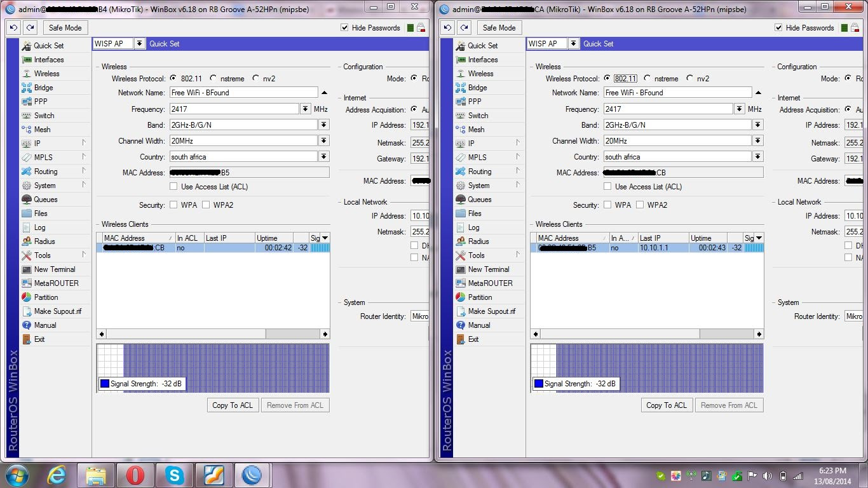Open Interfaces in right WinBox sidebar
868x488 pixels.
(x=482, y=60)
